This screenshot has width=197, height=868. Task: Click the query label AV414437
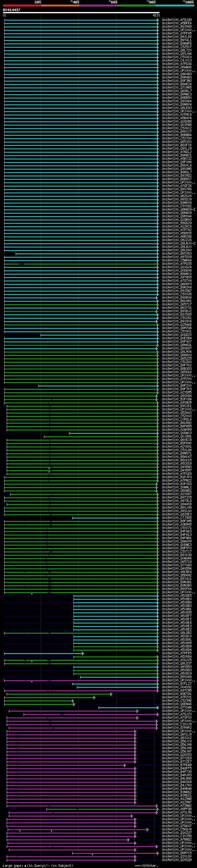point(11,10)
